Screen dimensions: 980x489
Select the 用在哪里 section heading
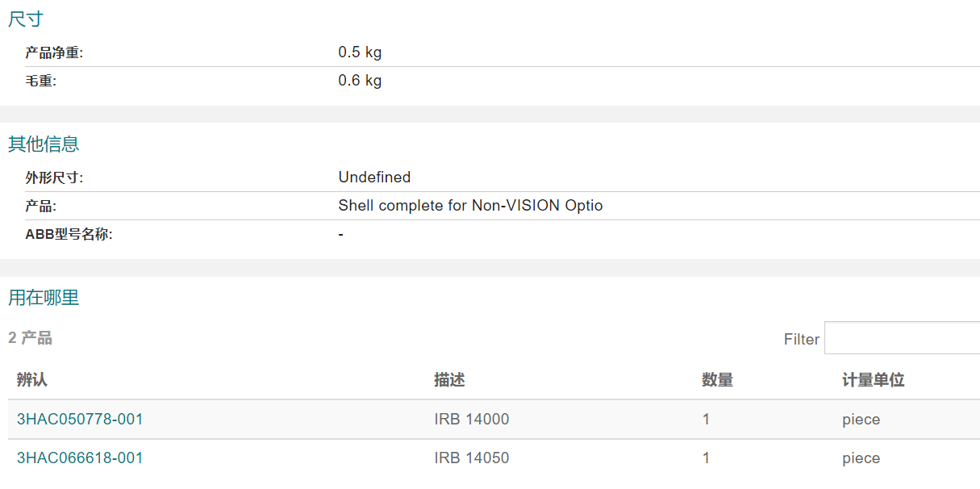[x=44, y=298]
